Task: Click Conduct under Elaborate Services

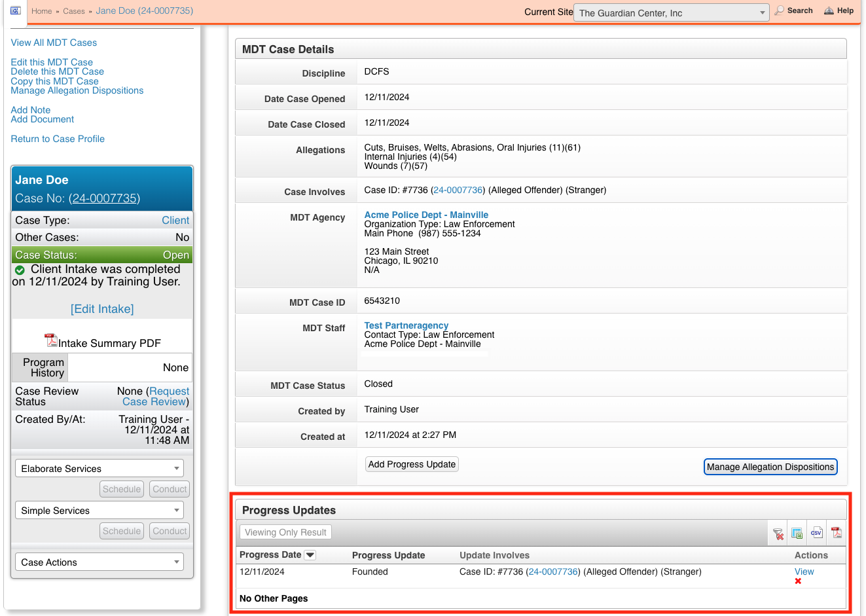Action: click(x=170, y=489)
